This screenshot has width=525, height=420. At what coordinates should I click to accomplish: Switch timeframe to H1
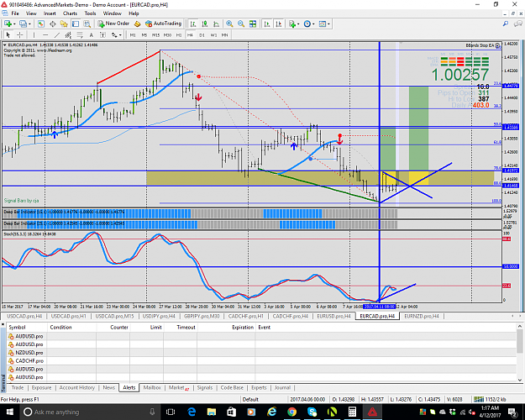tap(179, 34)
